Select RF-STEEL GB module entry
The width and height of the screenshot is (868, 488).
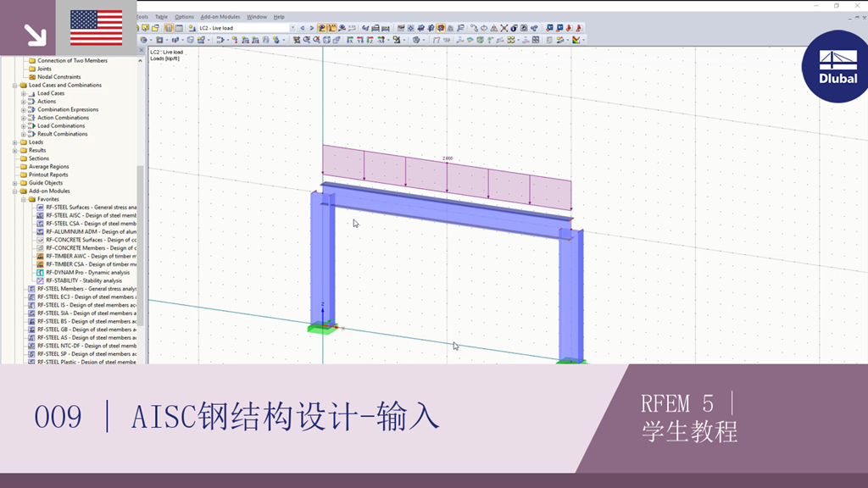point(82,330)
